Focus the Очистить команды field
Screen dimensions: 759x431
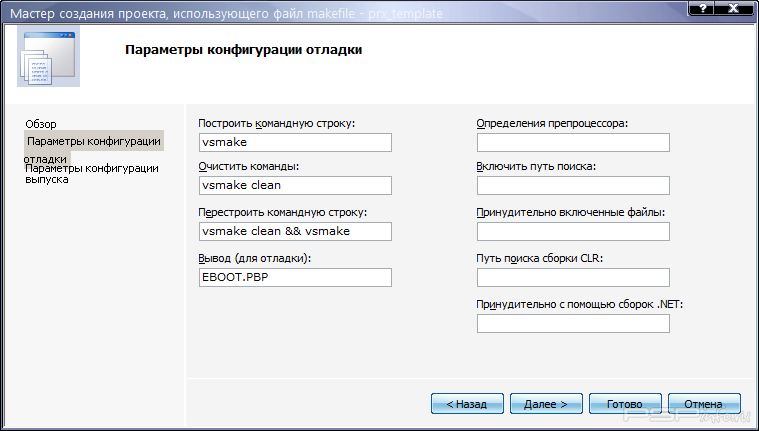294,185
